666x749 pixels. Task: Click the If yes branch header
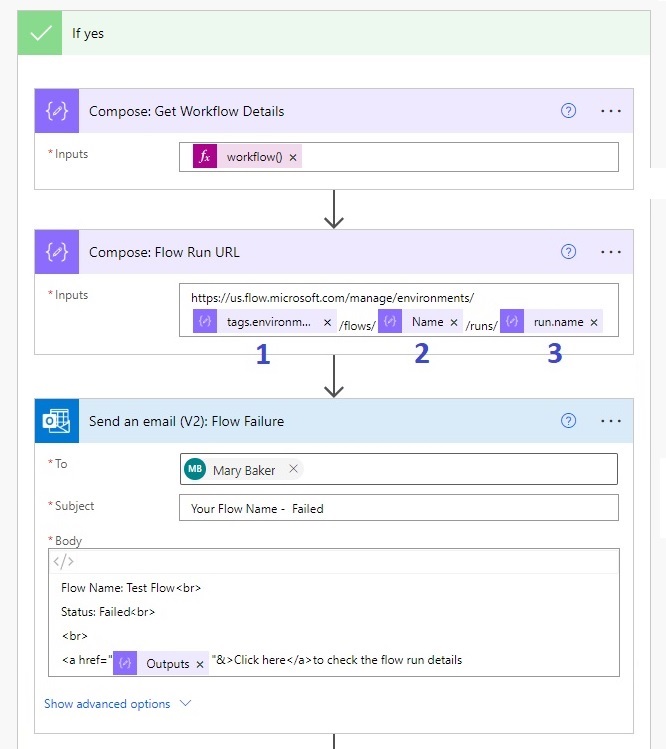[x=334, y=33]
